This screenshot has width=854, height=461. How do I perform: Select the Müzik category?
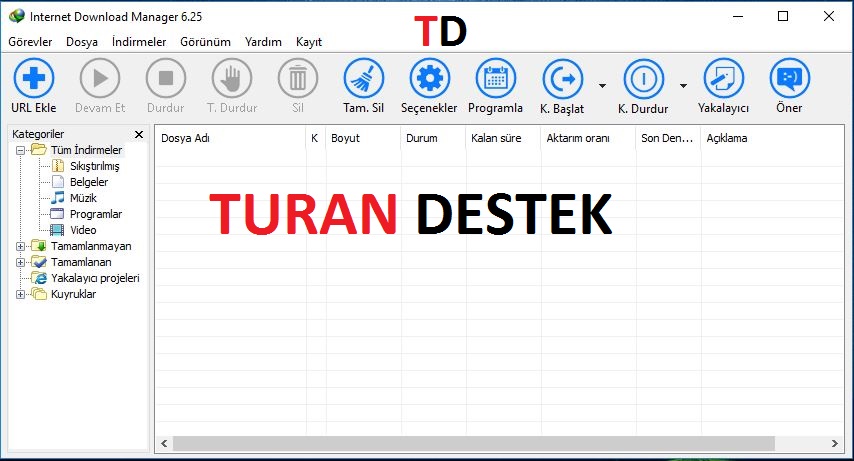point(83,198)
